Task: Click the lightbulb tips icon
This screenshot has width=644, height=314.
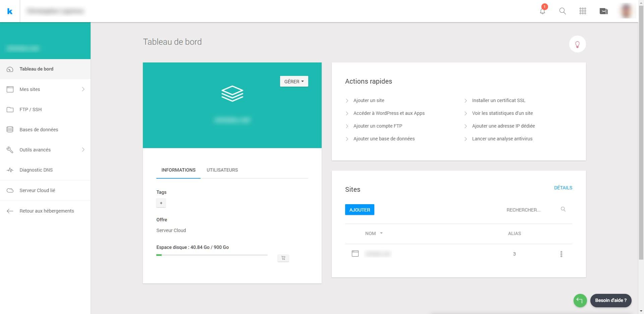Action: tap(577, 44)
